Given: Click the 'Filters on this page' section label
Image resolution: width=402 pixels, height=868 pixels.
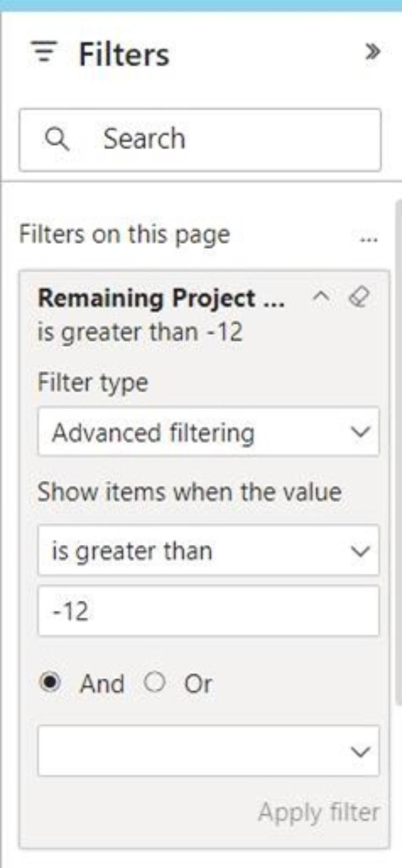Looking at the screenshot, I should [x=124, y=235].
